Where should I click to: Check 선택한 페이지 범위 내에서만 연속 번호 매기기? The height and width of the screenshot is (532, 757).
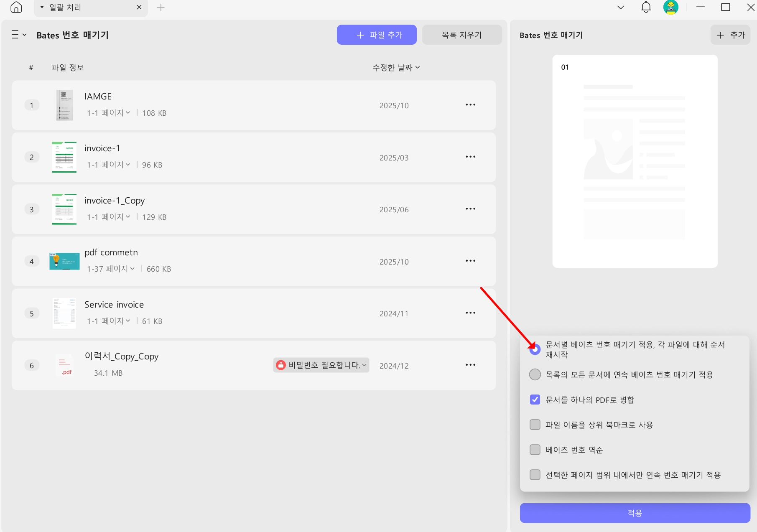(x=535, y=475)
